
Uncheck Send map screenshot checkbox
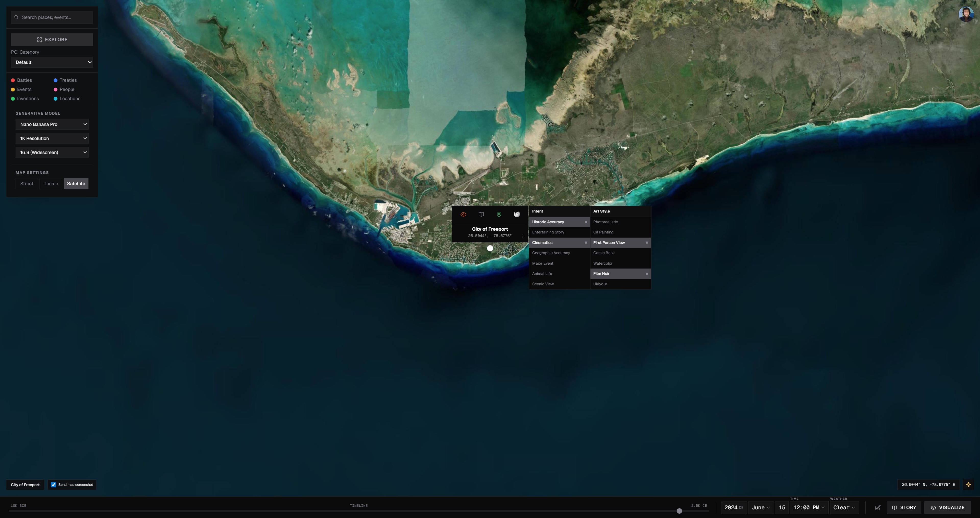coord(54,485)
